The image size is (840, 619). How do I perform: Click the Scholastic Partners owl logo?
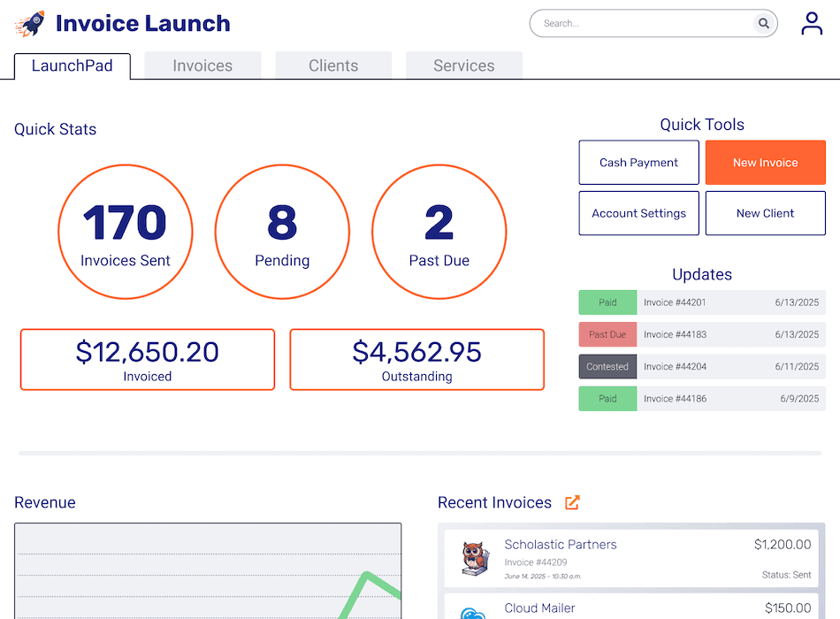(x=475, y=559)
